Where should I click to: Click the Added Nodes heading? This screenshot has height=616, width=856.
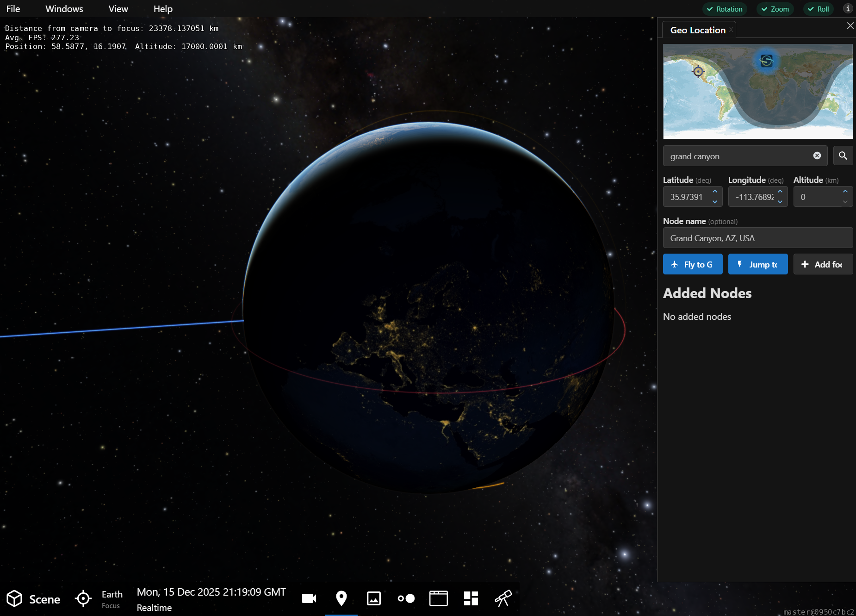tap(707, 293)
